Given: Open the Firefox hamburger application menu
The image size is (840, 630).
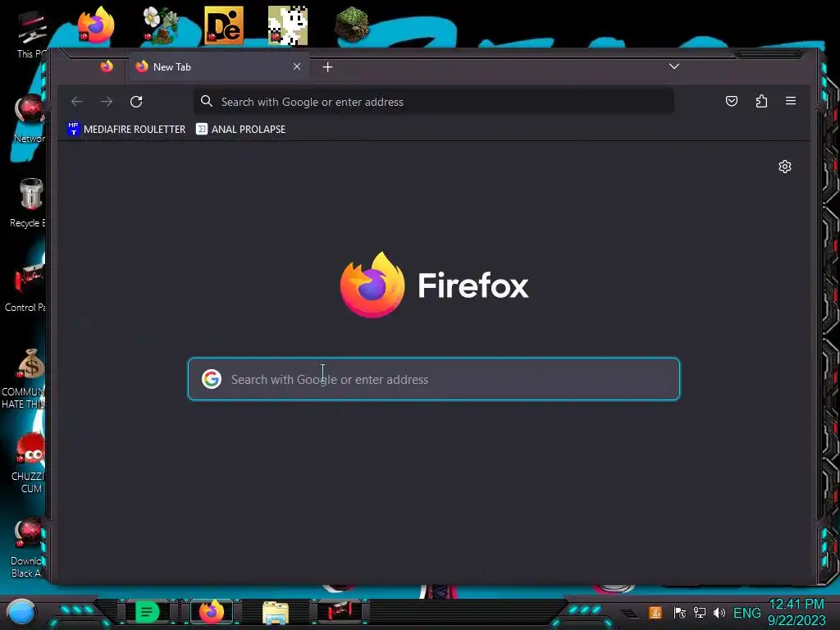Looking at the screenshot, I should click(790, 101).
